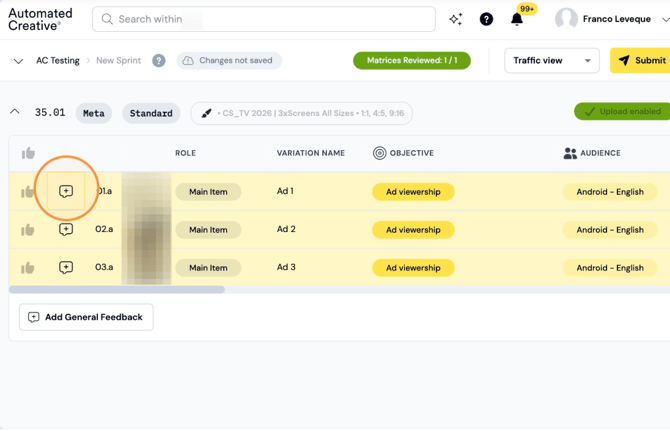This screenshot has width=670, height=431.
Task: Go to AC Testing breadcrumb
Action: pyautogui.click(x=58, y=61)
